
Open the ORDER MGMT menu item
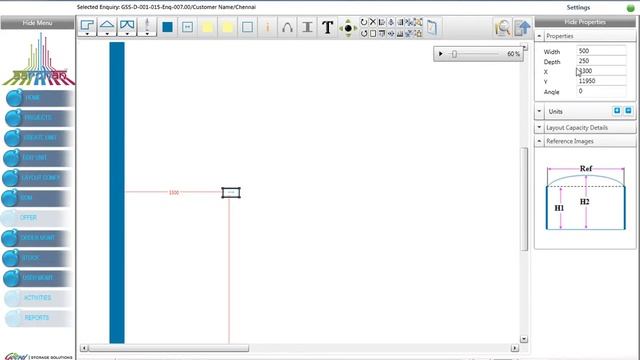click(x=36, y=238)
